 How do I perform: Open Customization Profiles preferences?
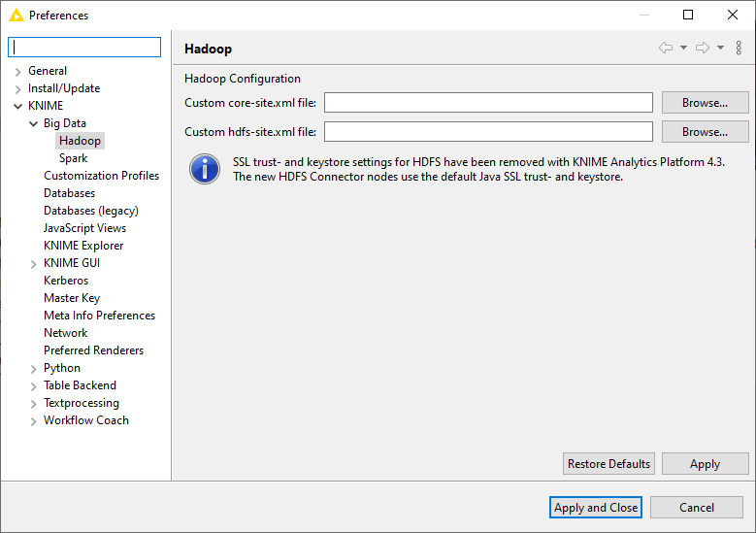point(101,176)
